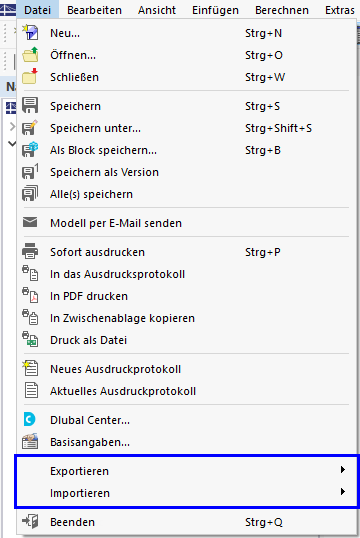360x538 pixels.
Task: Open the Berechnen menu
Action: coord(282,10)
